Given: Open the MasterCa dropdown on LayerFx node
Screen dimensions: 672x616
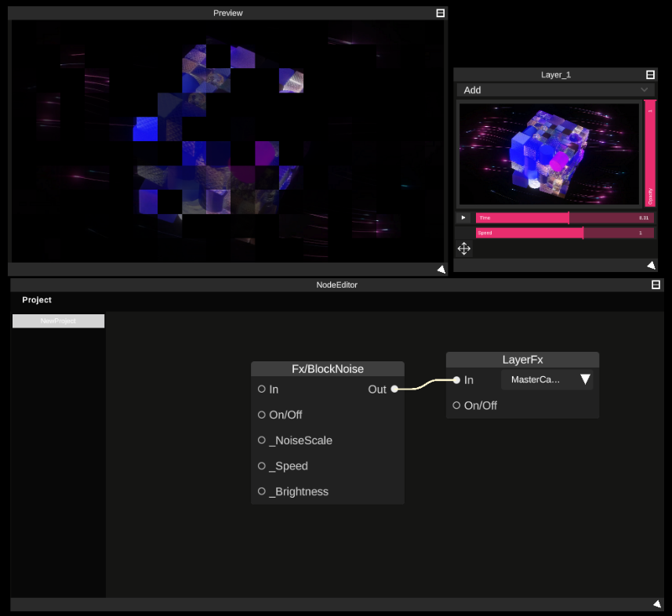Looking at the screenshot, I should pos(547,379).
